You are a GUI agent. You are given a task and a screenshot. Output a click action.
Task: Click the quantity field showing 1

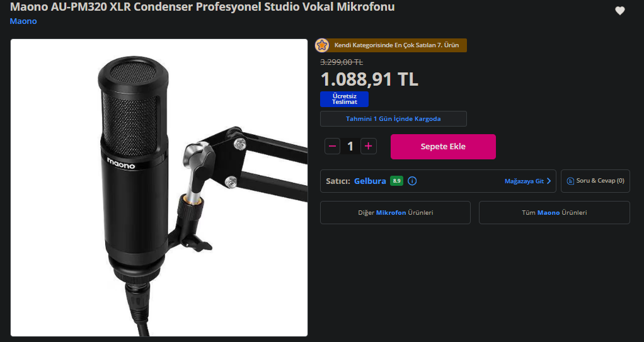(350, 146)
